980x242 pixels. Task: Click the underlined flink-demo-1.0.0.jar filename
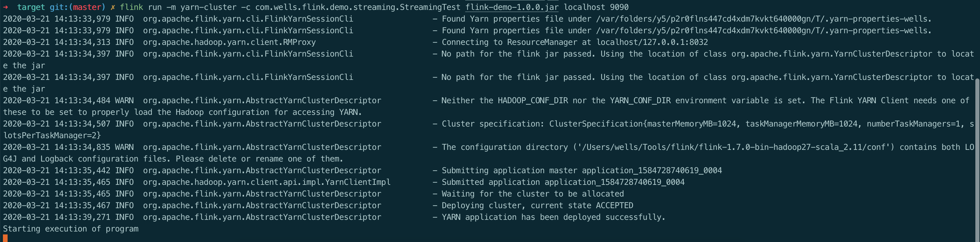(512, 7)
